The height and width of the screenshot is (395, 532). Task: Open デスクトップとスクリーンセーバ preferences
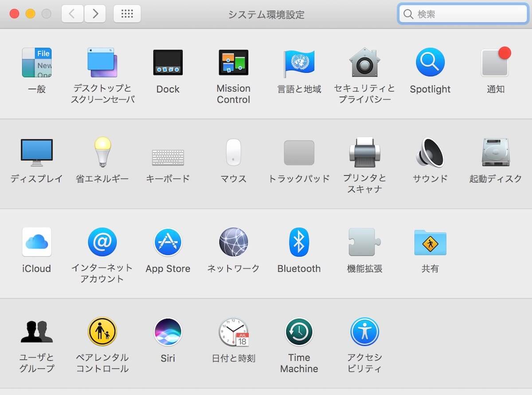coord(102,63)
